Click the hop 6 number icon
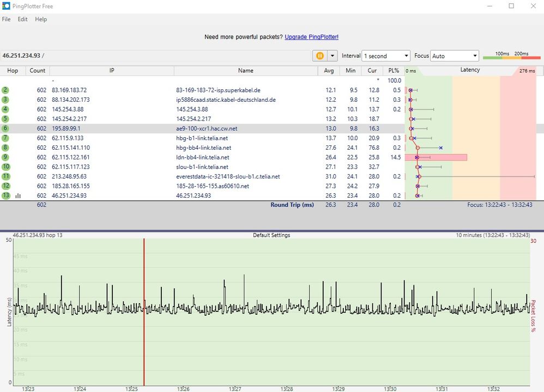 coord(5,128)
